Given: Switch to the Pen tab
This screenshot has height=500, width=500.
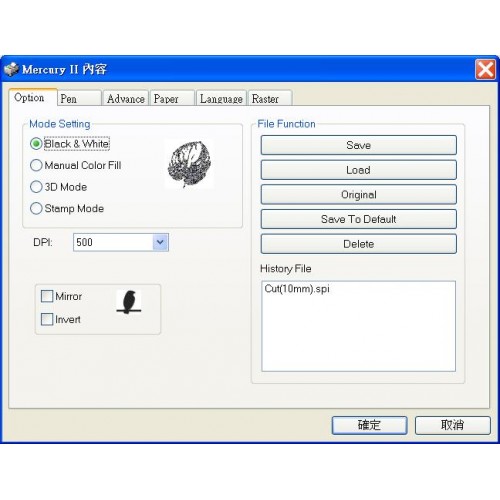Looking at the screenshot, I should tap(79, 99).
